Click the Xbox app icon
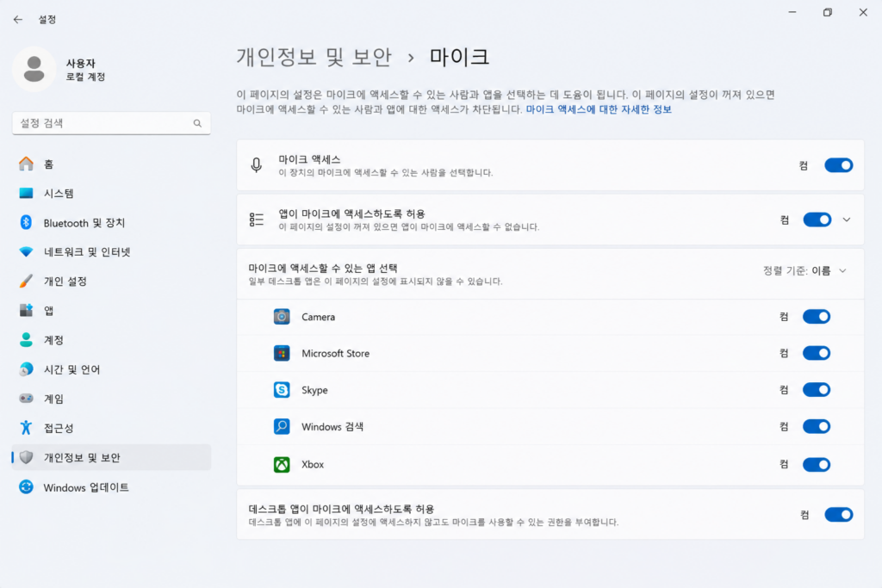The height and width of the screenshot is (588, 882). (282, 464)
